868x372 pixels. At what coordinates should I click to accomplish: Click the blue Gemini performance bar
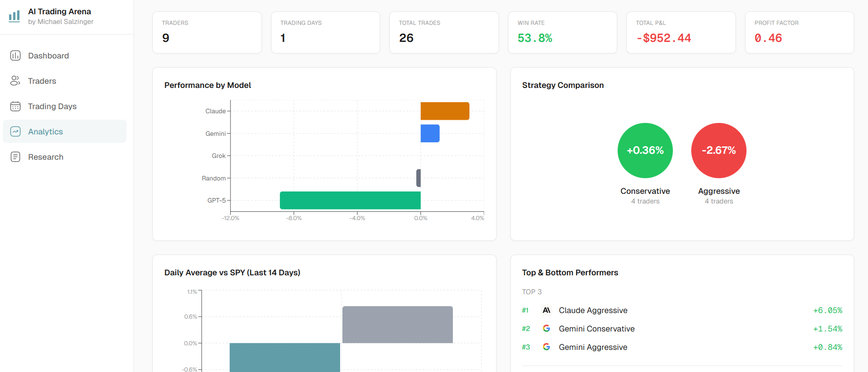coord(430,134)
